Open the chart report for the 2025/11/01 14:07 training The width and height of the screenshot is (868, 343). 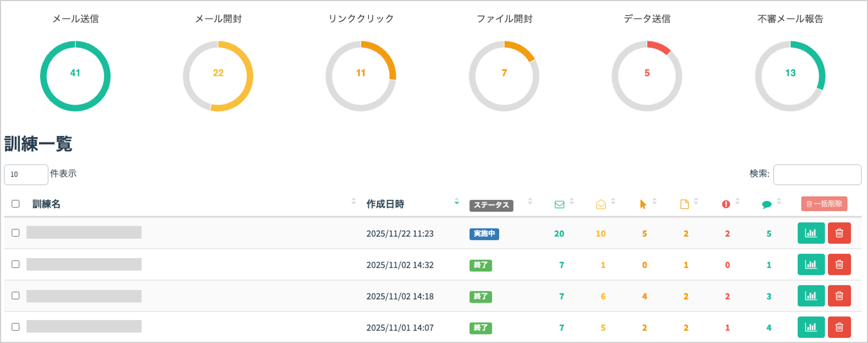(811, 327)
